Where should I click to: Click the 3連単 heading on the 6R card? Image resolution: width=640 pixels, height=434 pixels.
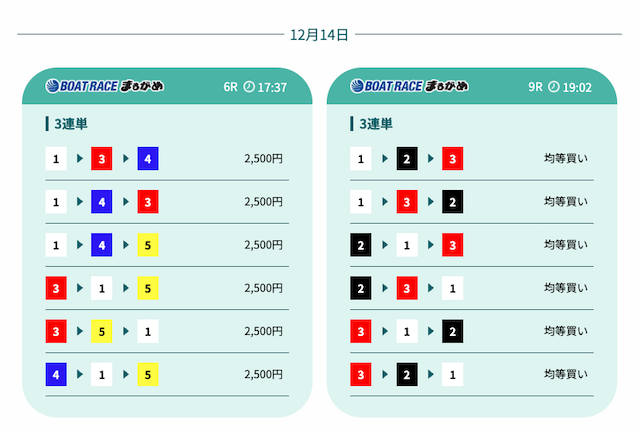[x=70, y=124]
